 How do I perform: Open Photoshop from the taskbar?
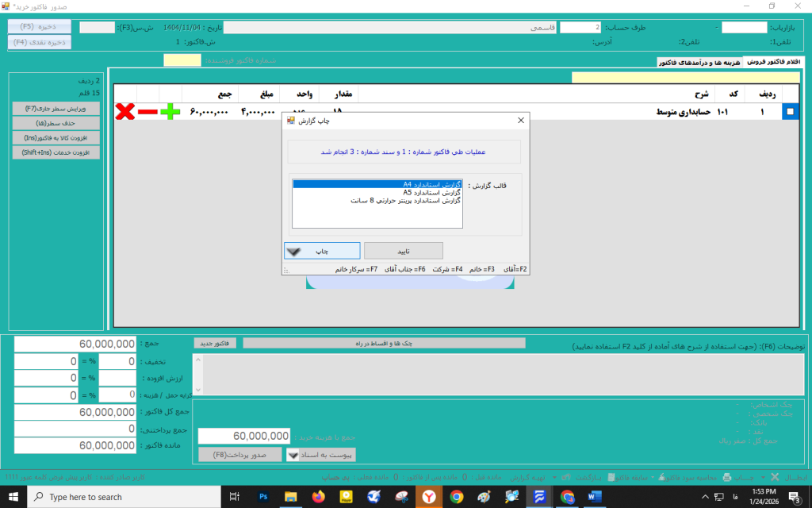tap(263, 497)
